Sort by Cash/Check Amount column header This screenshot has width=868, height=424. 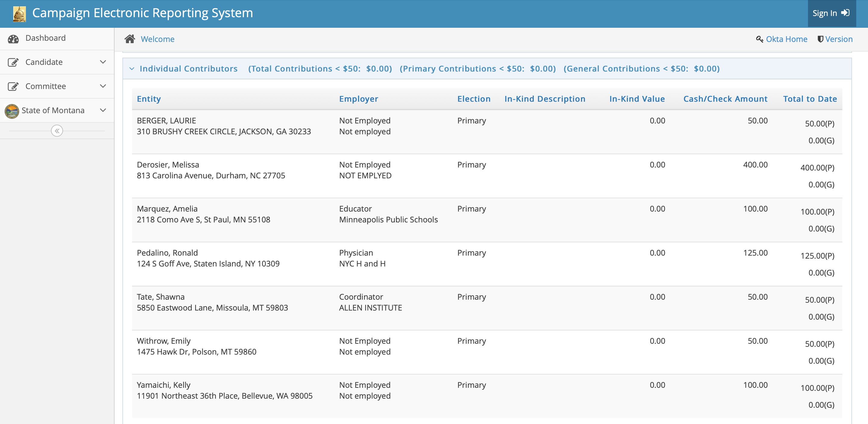[725, 99]
